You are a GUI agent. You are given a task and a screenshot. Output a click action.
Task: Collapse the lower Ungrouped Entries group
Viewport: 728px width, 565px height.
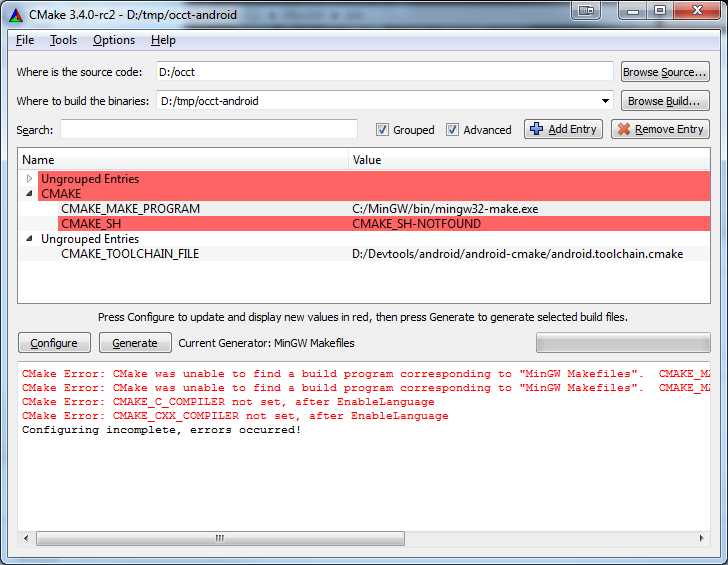29,239
